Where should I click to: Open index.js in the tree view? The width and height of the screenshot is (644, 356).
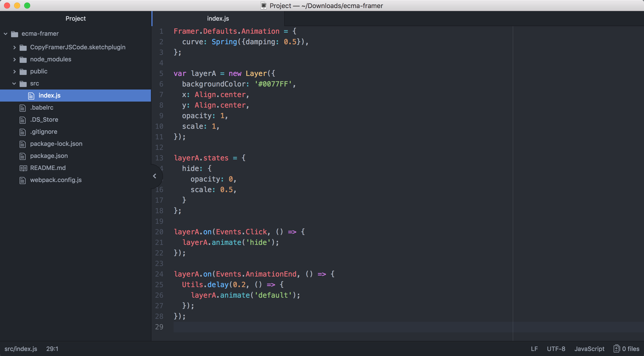[x=75, y=96]
